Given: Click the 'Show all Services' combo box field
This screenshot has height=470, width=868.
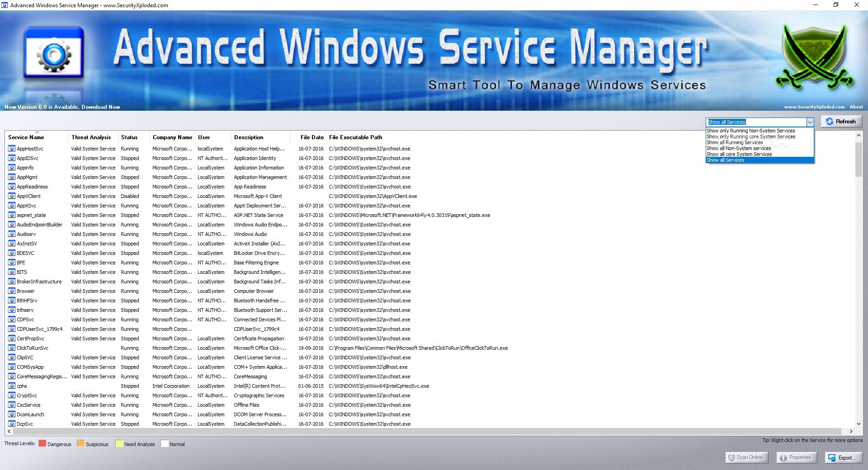Looking at the screenshot, I should click(x=756, y=122).
